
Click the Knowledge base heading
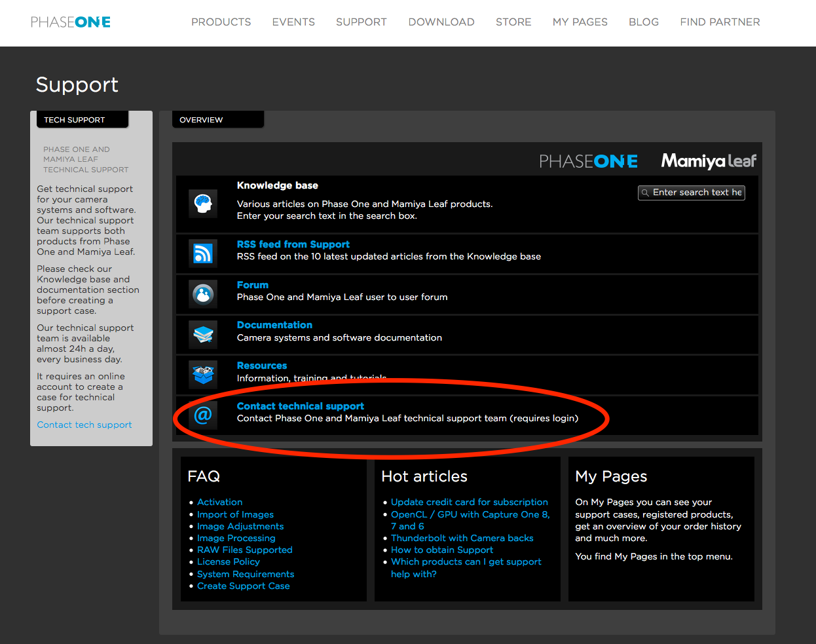278,185
